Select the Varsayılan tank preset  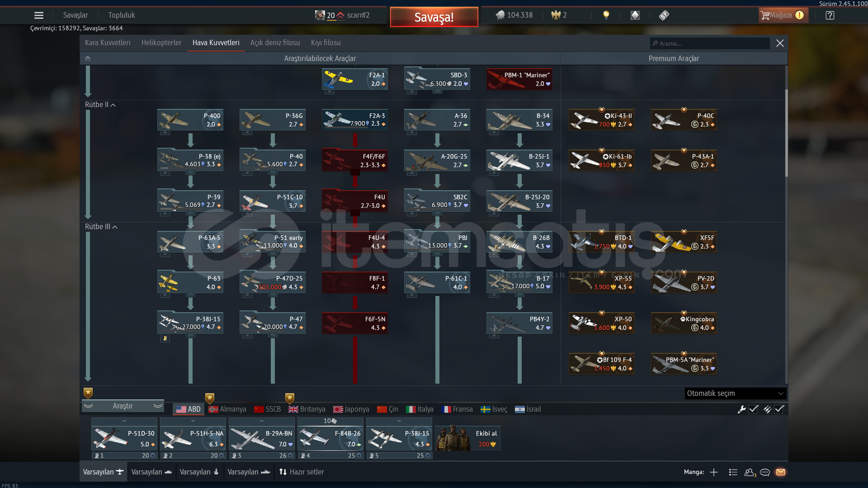coord(151,472)
